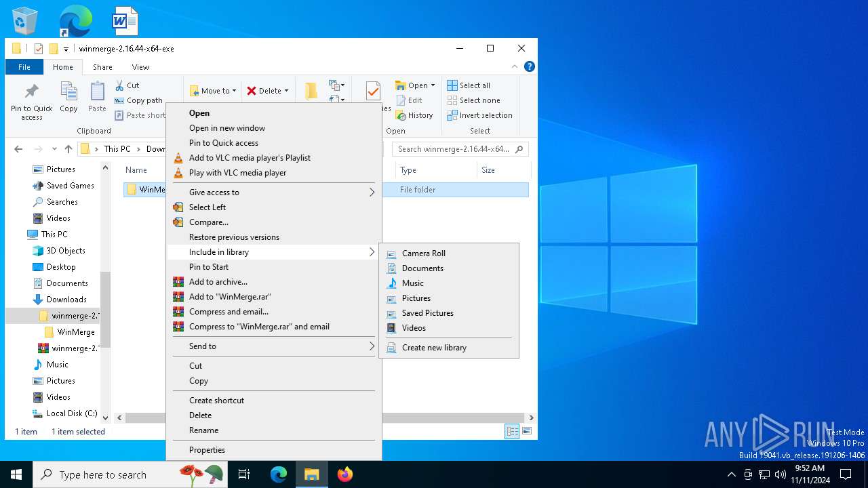Click the search winmerge folder box
Image resolution: width=868 pixels, height=488 pixels.
click(460, 149)
